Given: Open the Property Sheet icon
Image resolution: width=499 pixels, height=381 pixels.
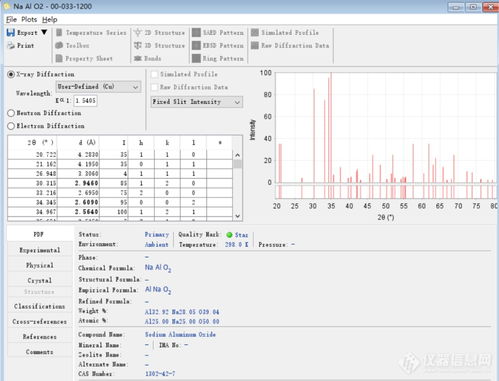Looking at the screenshot, I should click(x=59, y=58).
